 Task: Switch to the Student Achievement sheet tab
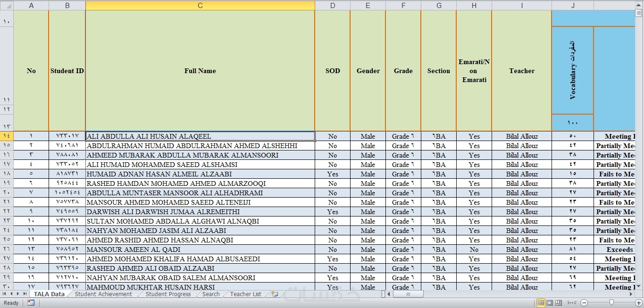[x=103, y=294]
